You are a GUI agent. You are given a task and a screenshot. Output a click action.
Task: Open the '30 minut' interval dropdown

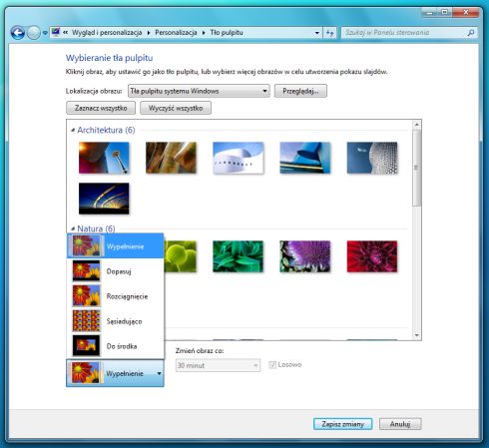point(218,365)
